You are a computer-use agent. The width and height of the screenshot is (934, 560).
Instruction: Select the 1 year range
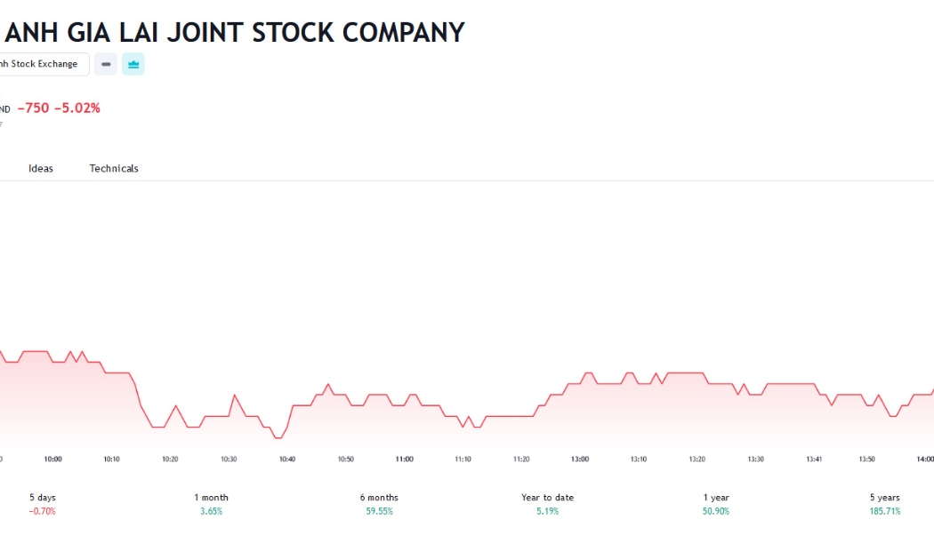tap(716, 504)
